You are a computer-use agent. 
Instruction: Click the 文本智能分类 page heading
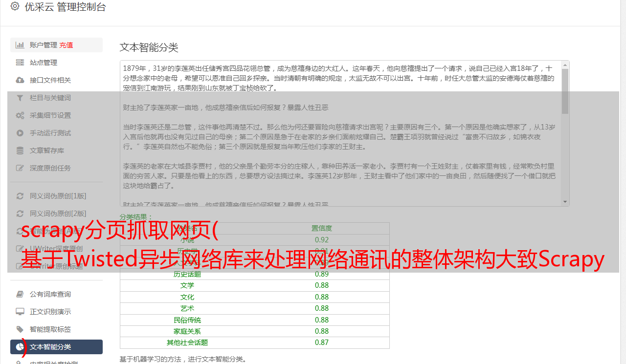(149, 47)
